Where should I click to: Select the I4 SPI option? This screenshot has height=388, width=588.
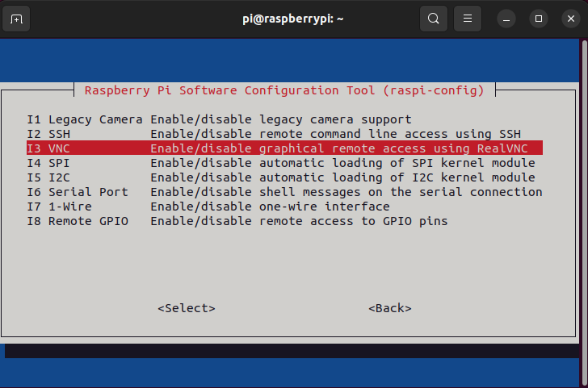[x=48, y=163]
